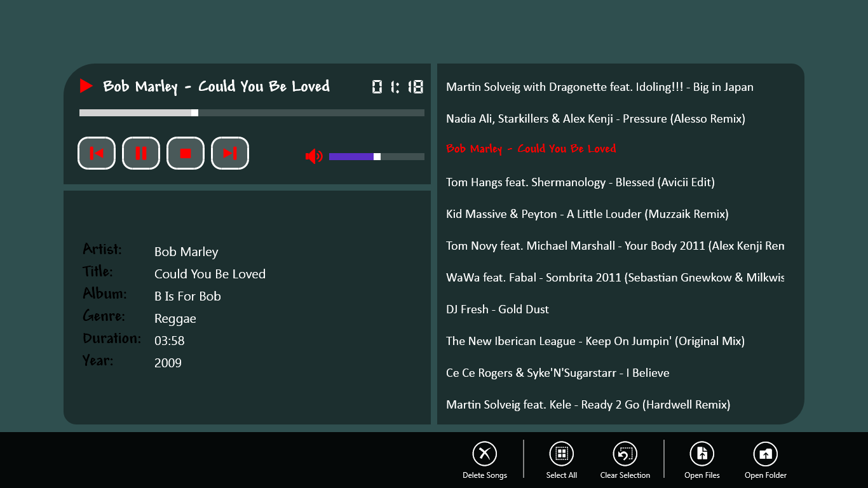The width and height of the screenshot is (868, 488).
Task: Select the currently playing Bob Marley track
Action: tap(531, 149)
